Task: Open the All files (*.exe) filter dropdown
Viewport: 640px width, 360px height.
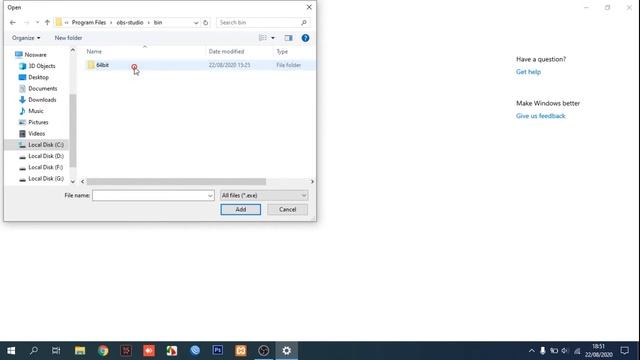Action: 264,196
